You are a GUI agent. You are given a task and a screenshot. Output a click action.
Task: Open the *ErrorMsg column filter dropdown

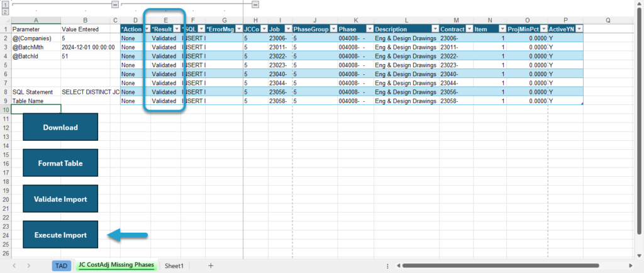tap(238, 29)
